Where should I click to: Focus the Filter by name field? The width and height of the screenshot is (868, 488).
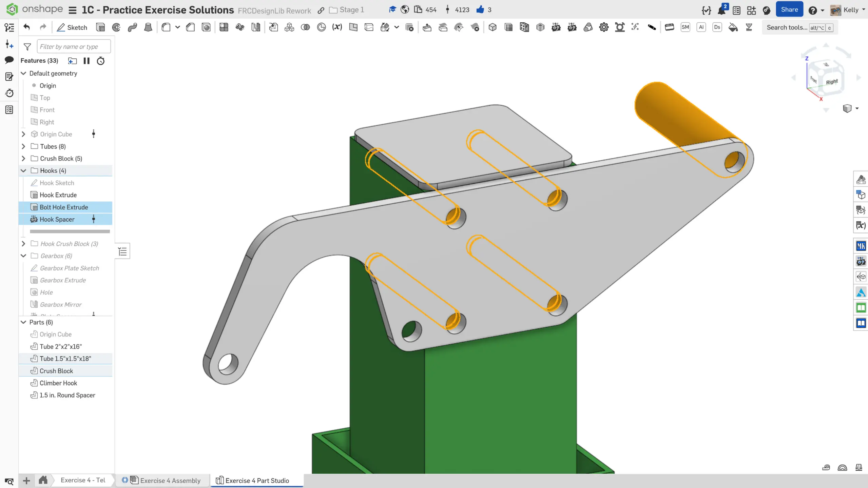pyautogui.click(x=74, y=46)
